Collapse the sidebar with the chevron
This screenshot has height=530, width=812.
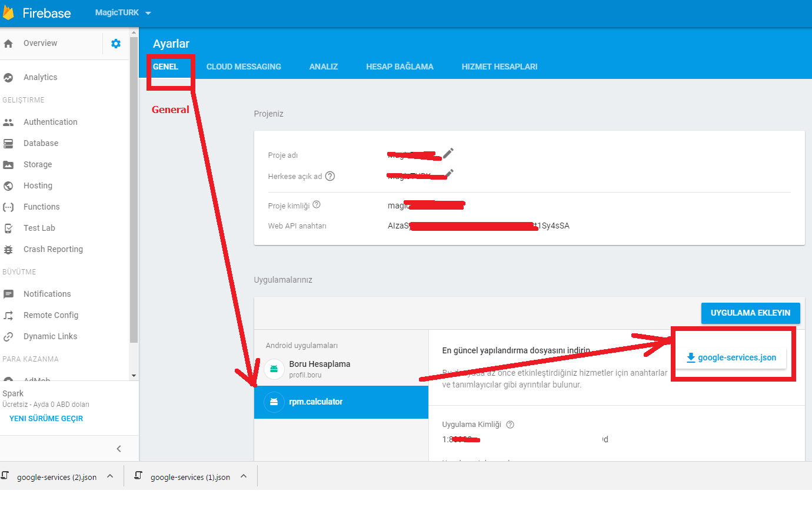pyautogui.click(x=119, y=449)
